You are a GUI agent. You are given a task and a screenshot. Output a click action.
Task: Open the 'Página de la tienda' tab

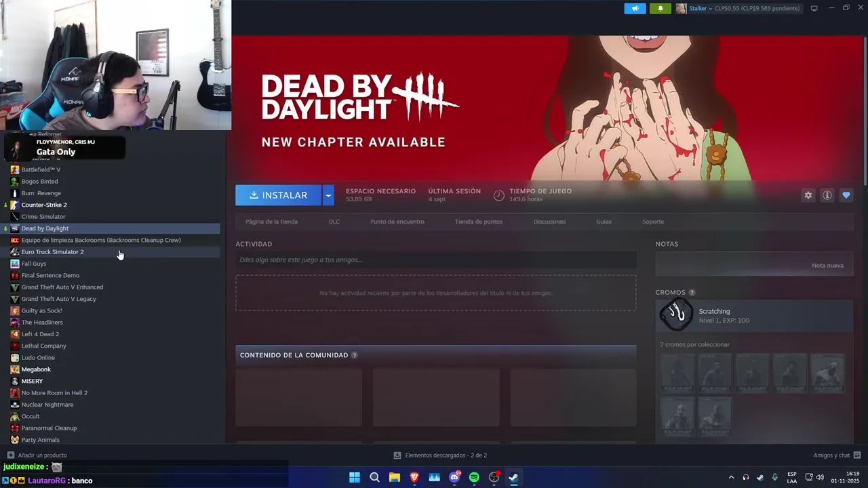pyautogui.click(x=271, y=222)
